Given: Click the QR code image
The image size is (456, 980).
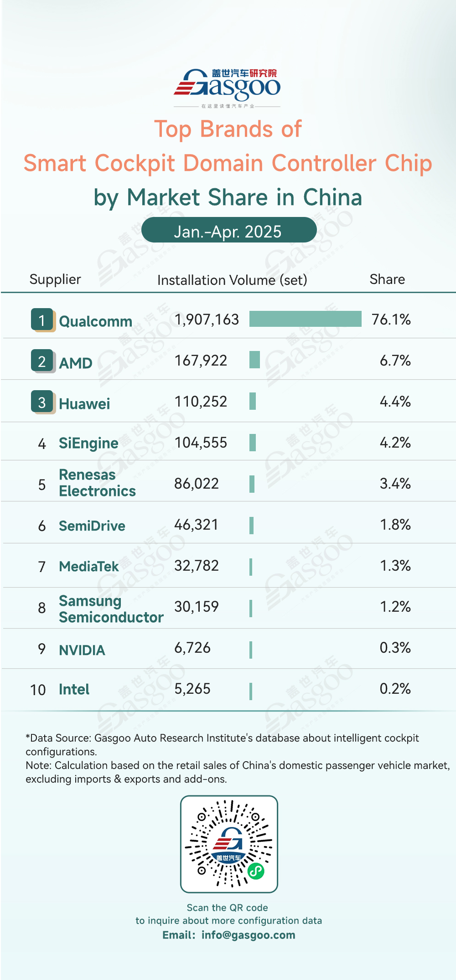Looking at the screenshot, I should click(229, 844).
